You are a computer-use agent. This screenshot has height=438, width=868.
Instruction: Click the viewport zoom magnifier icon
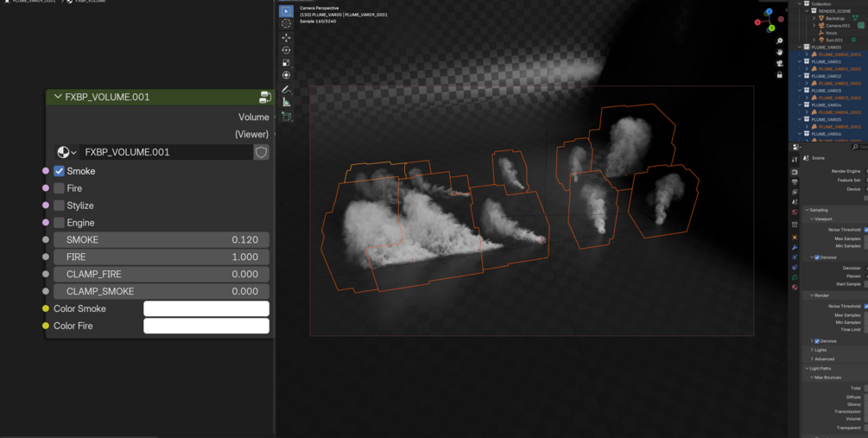tap(779, 41)
